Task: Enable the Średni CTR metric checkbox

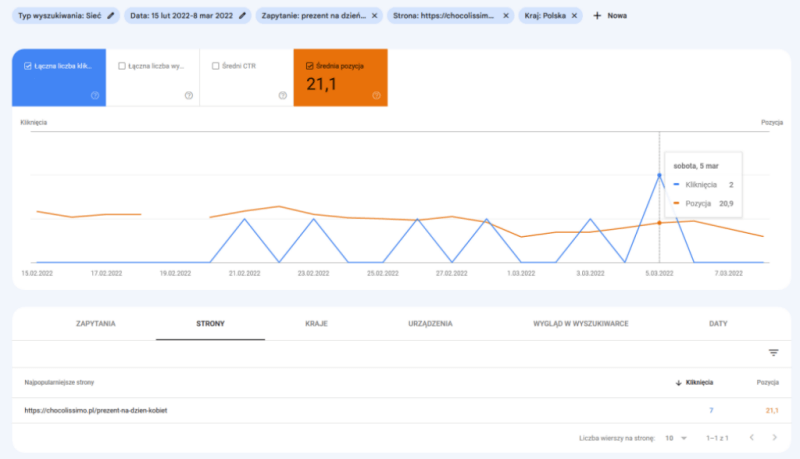Action: (215, 67)
